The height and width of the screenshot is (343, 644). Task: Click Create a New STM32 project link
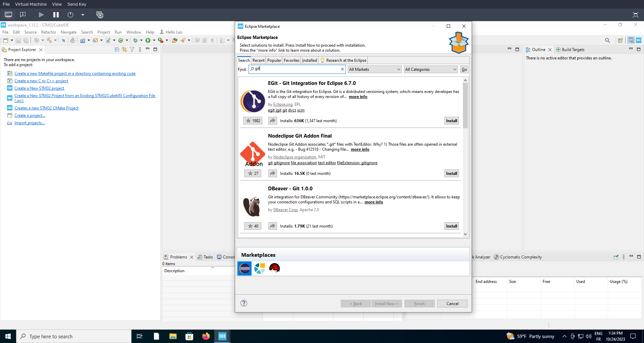39,88
